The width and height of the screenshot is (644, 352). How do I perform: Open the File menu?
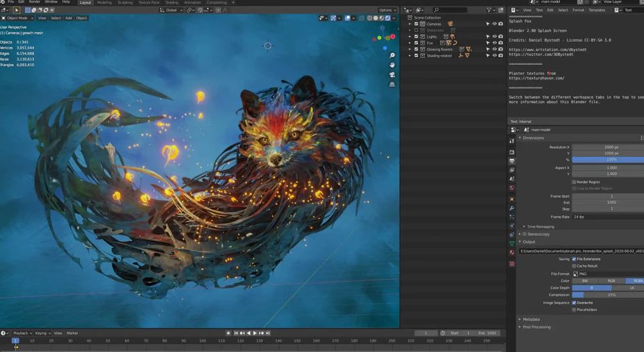click(11, 2)
